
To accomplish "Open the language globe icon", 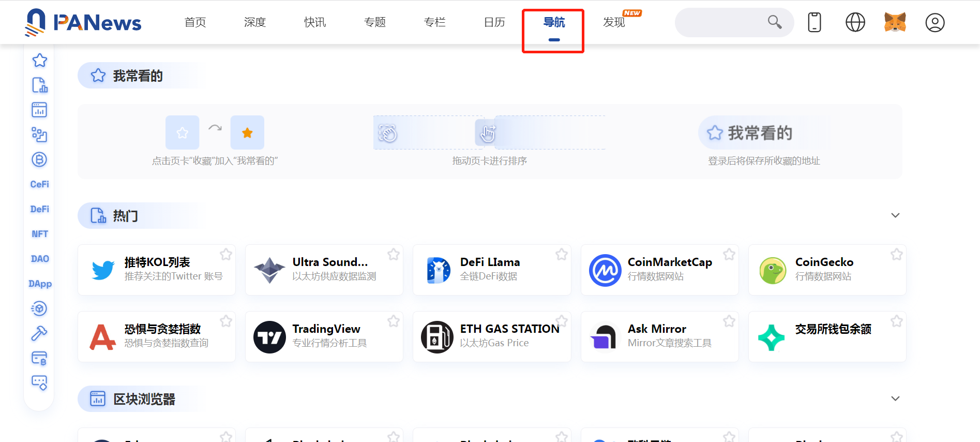I will pos(855,22).
